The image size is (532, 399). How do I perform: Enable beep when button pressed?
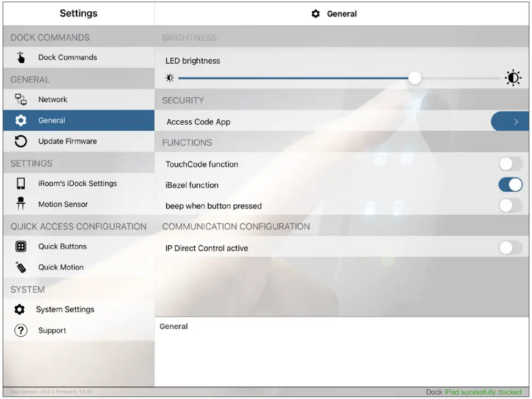(510, 206)
